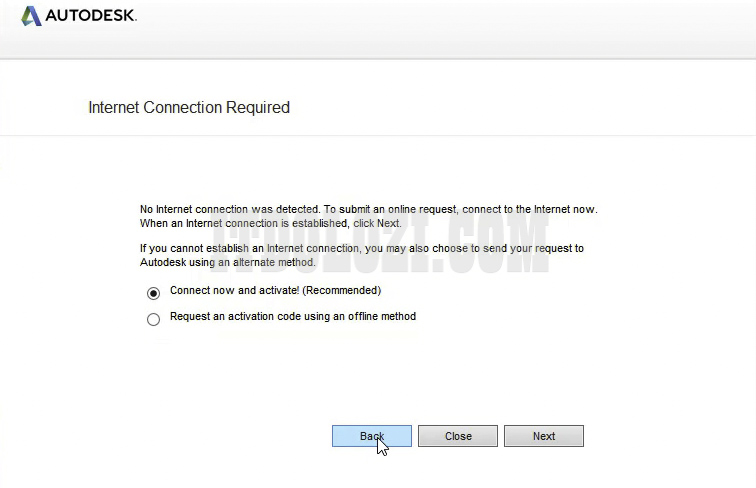Screen dimensions: 756x488
Task: Click the "Autodesk using an alternate method" line
Action: click(x=228, y=262)
